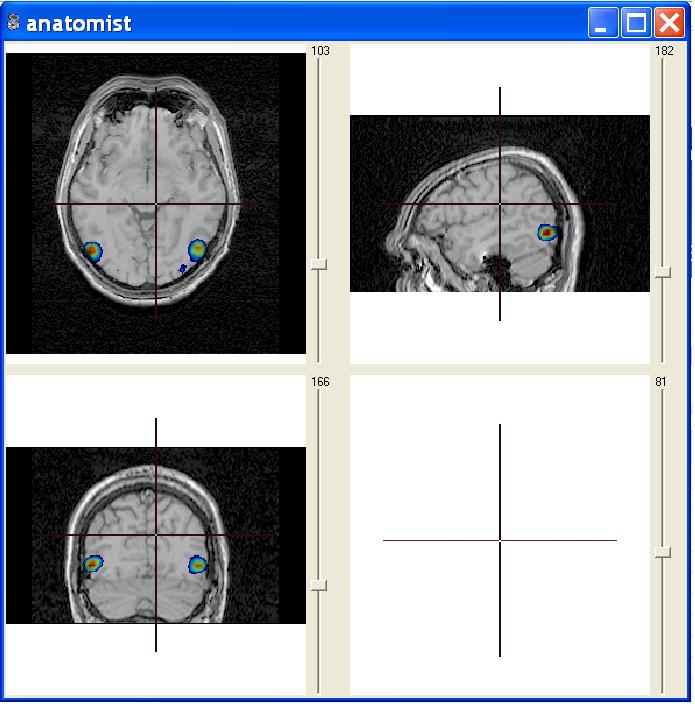Grab the axial view slice slider handle at 103
The width and height of the screenshot is (695, 704).
(319, 264)
